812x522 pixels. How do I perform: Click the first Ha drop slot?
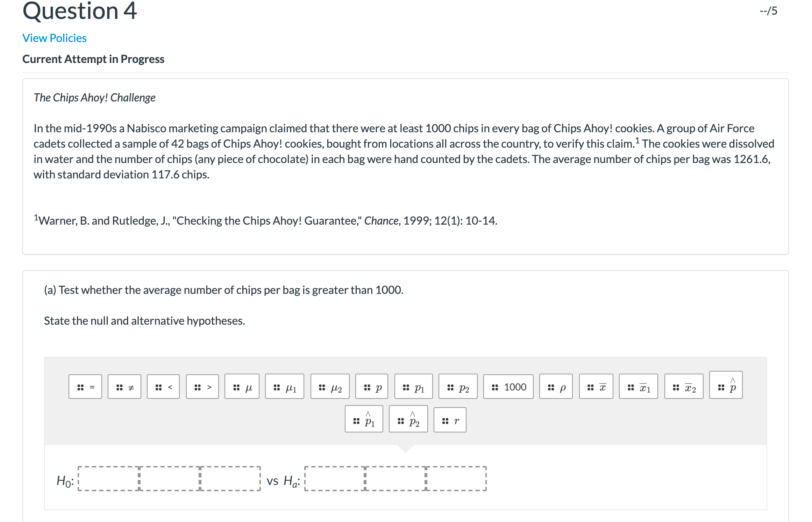click(335, 479)
